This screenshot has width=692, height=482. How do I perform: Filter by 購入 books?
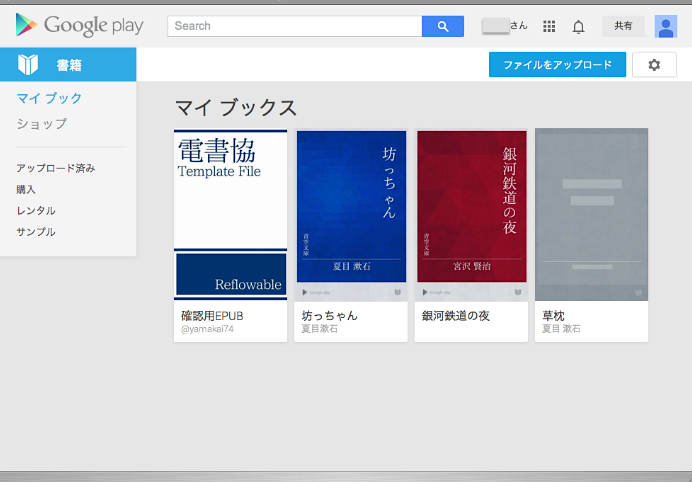26,189
